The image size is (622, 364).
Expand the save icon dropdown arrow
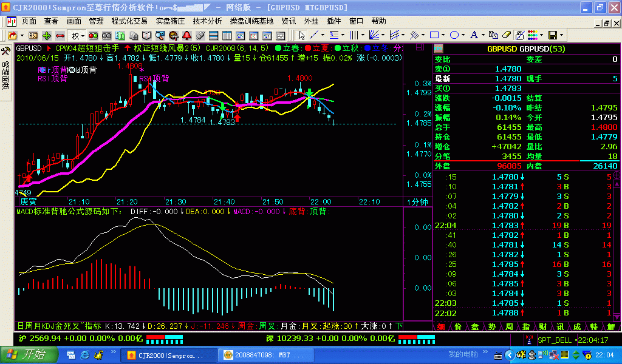click(x=562, y=35)
